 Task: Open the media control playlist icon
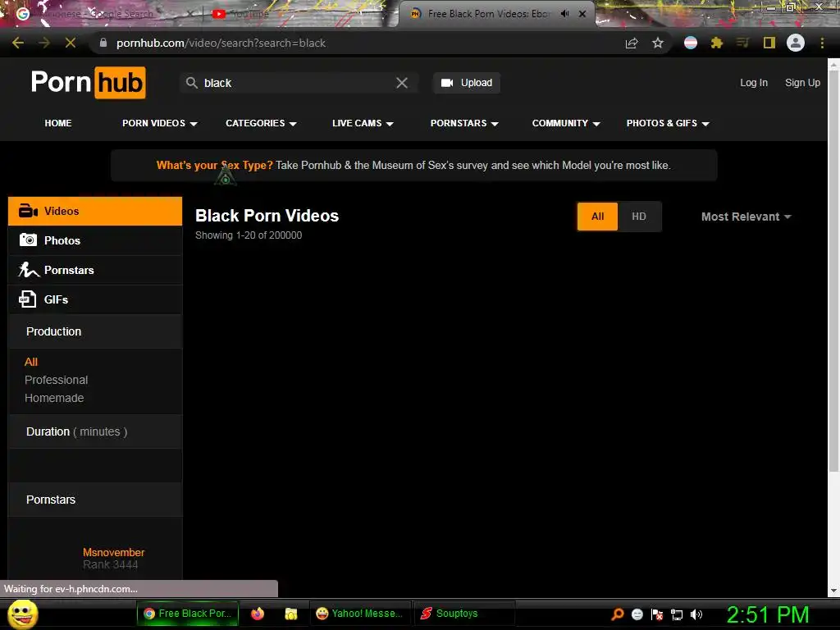tap(742, 43)
